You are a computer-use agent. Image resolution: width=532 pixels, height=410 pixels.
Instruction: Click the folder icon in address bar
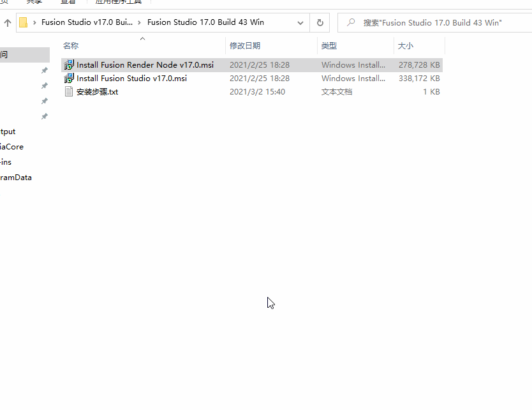[23, 22]
